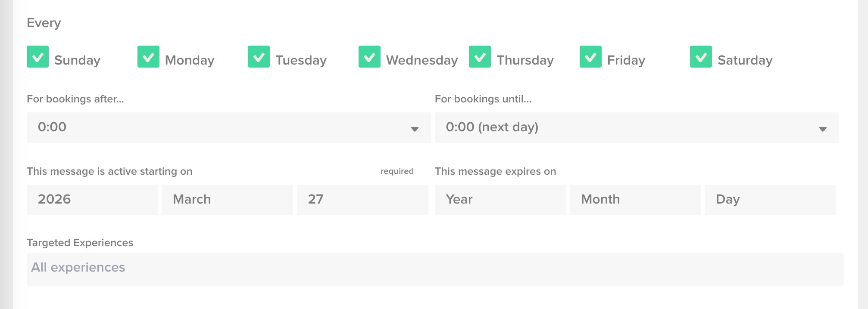Click the arrow on the next day dropdown
The image size is (868, 309).
point(822,129)
